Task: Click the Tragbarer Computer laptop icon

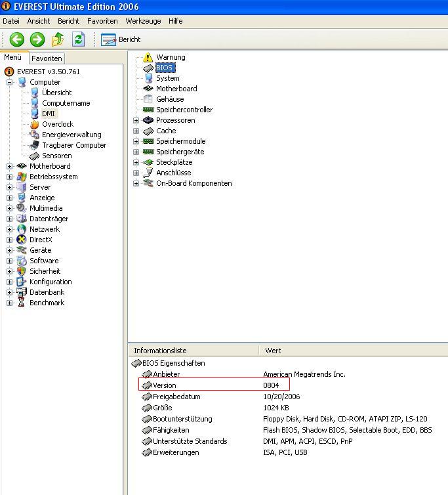Action: 34,145
